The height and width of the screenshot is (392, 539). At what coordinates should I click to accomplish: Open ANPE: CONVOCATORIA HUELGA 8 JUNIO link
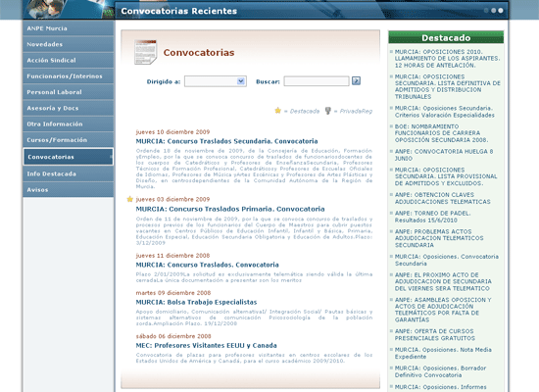[444, 155]
